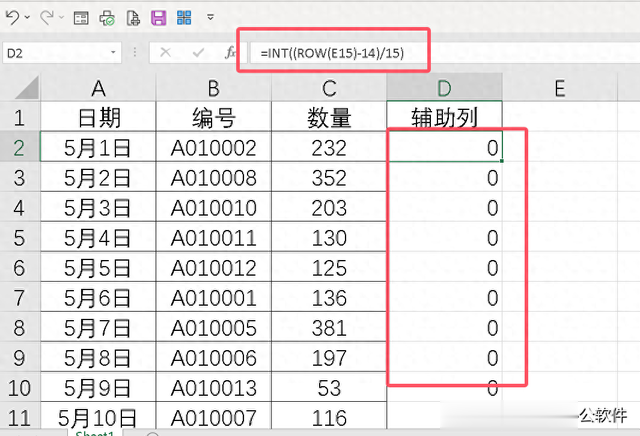640x436 pixels.
Task: Click quantity cell 352
Action: 329,177
